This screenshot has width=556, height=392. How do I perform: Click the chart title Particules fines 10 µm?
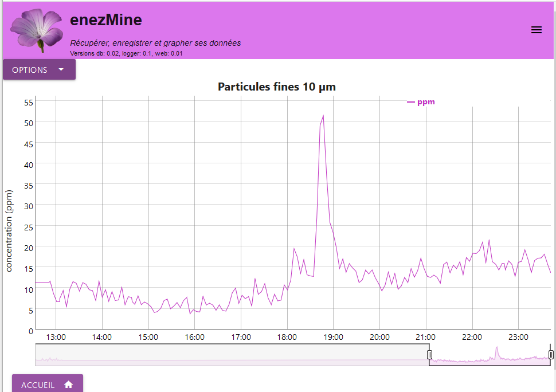(277, 87)
